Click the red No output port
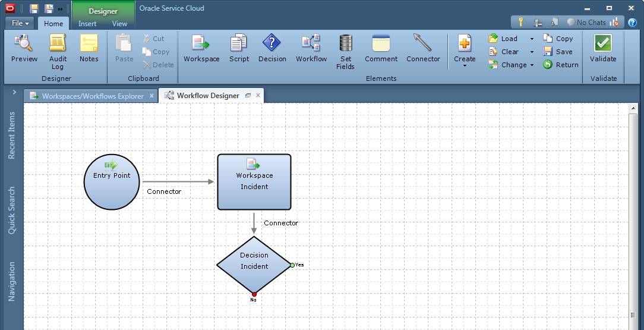The image size is (644, 330). (254, 294)
